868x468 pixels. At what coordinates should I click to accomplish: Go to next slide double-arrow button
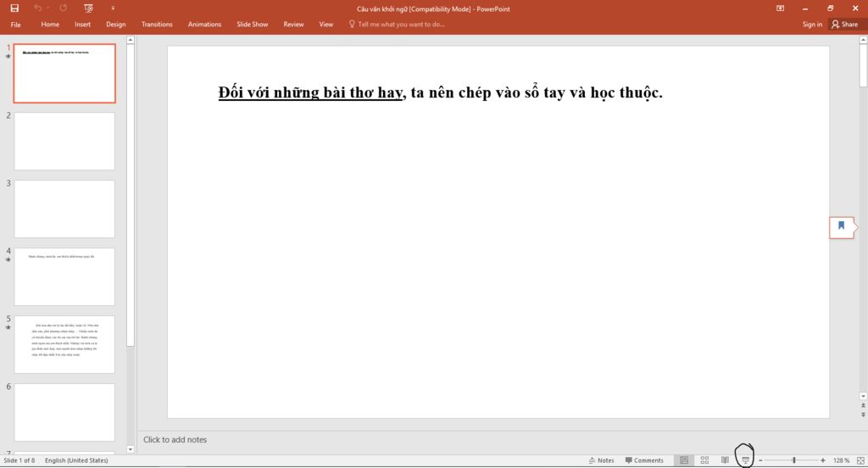click(863, 415)
